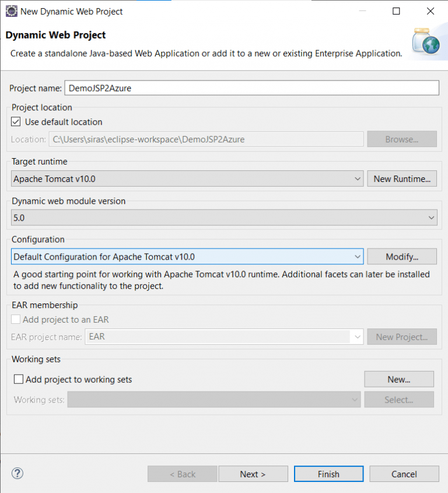Click the help question mark icon

coord(17,473)
